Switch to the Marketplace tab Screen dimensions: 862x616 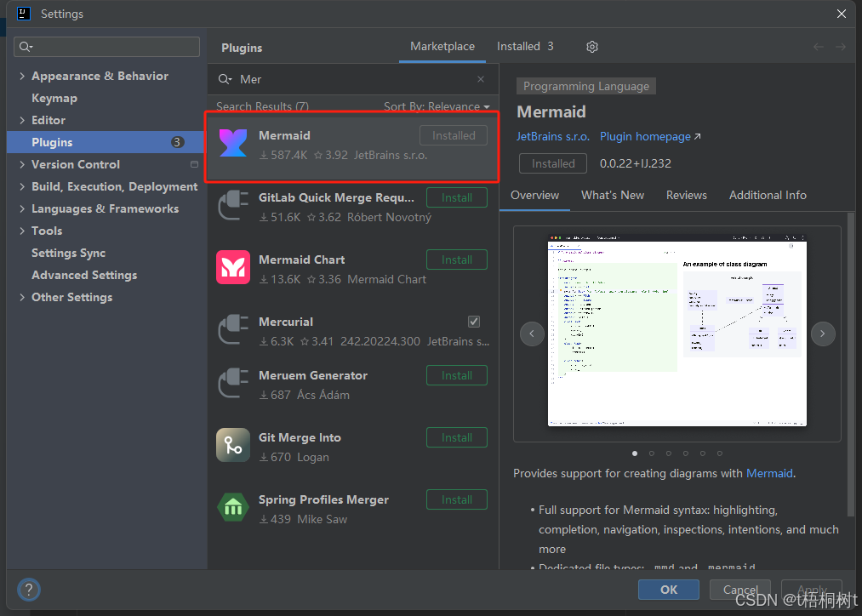442,47
